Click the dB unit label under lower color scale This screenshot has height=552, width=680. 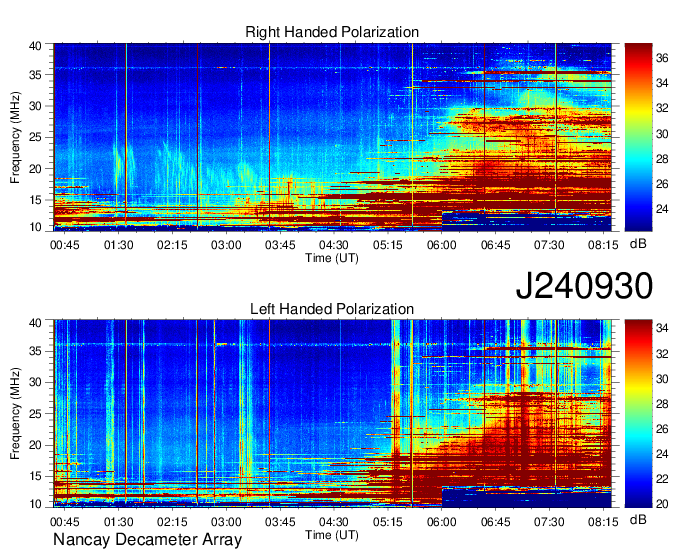[x=638, y=519]
